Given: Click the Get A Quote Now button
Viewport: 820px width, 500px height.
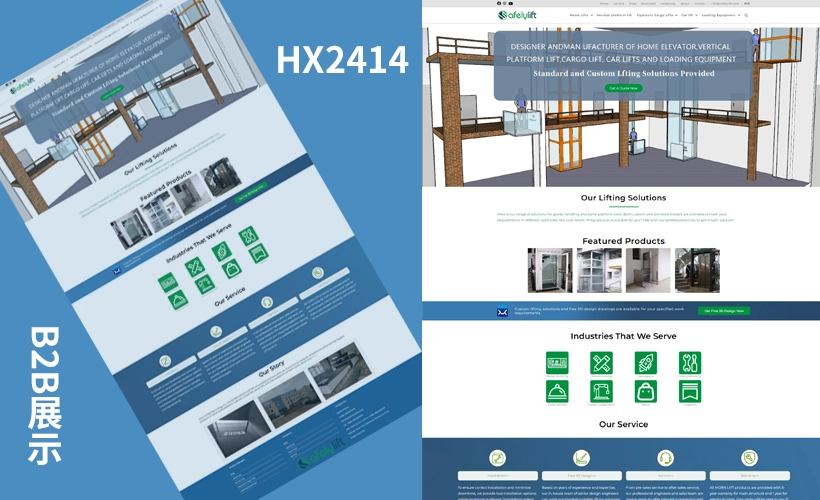Looking at the screenshot, I should [x=624, y=88].
